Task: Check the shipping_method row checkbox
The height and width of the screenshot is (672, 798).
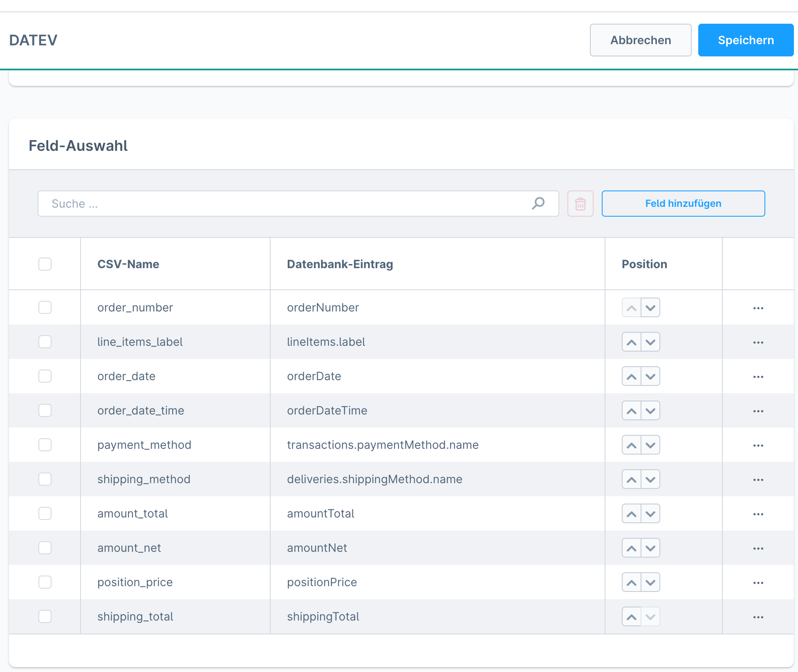Action: click(45, 479)
